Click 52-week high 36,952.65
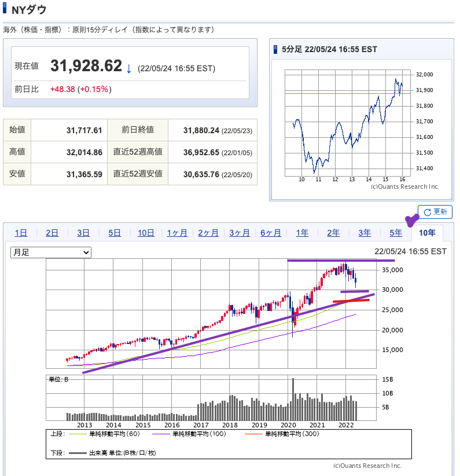 [201, 152]
